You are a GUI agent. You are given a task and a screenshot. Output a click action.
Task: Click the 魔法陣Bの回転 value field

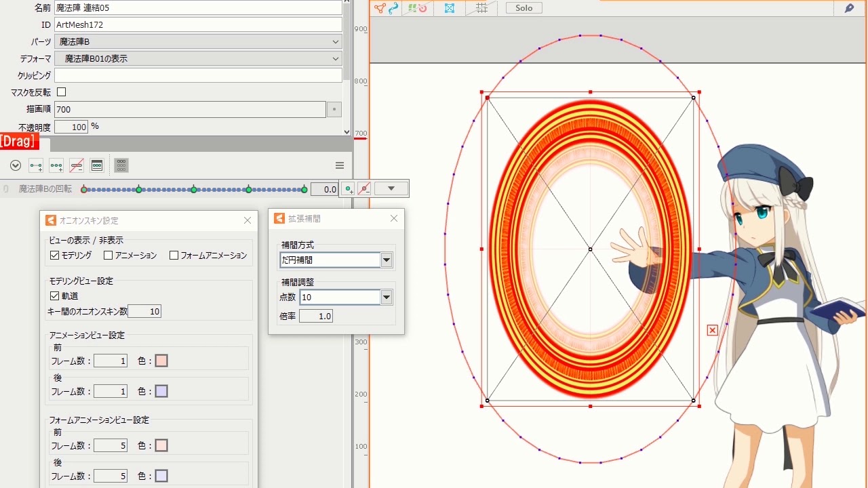click(324, 190)
